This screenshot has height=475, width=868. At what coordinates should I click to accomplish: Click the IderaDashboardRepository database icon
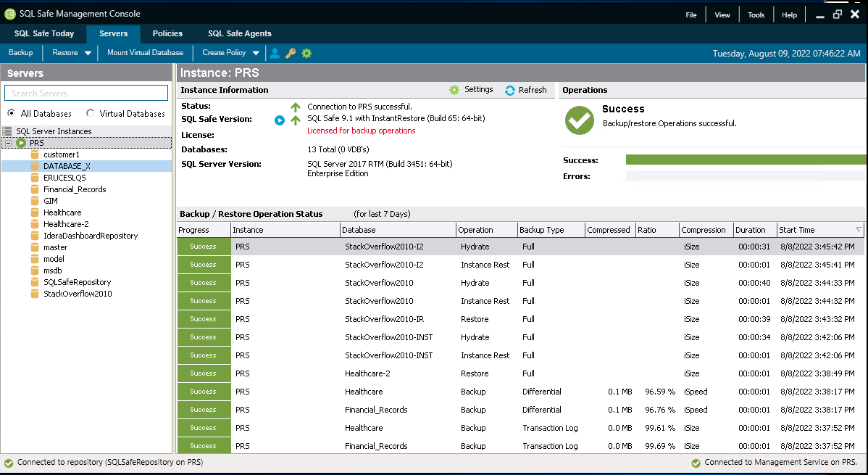tap(35, 236)
